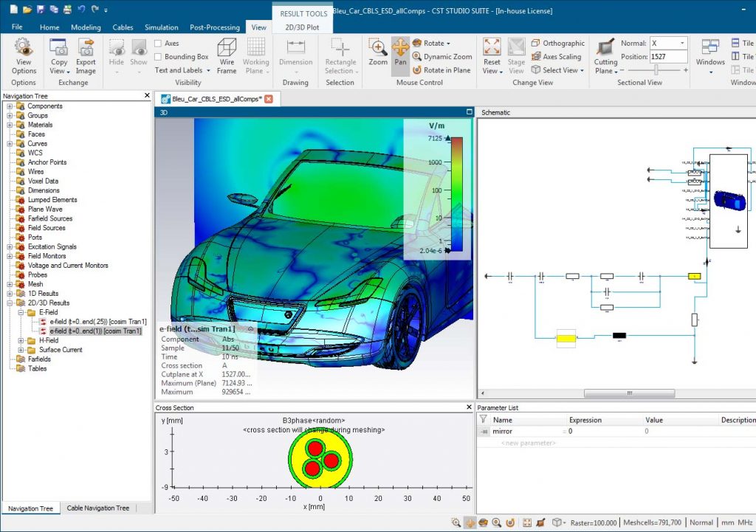Select the Zoom mouse tool
This screenshot has height=532, width=756.
pos(378,52)
